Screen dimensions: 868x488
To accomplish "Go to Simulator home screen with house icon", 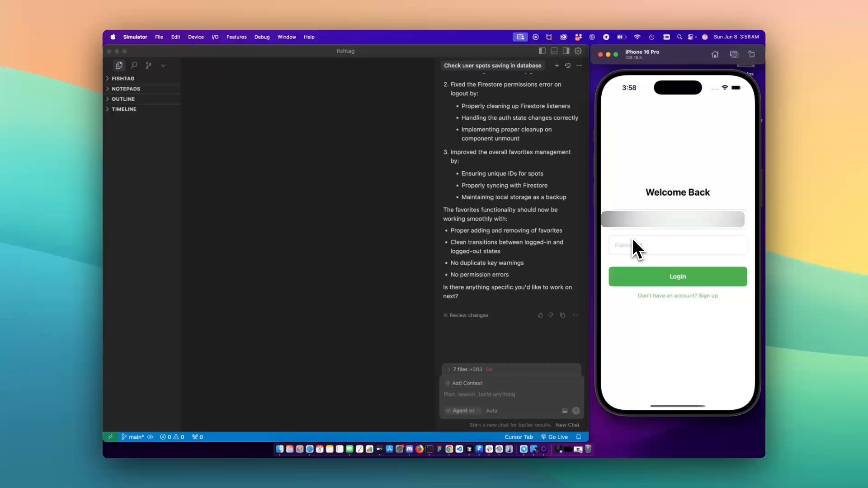I will click(715, 54).
